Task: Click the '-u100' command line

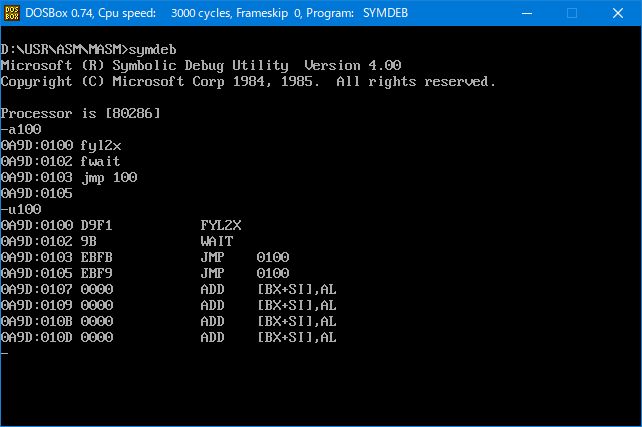Action: pos(21,209)
